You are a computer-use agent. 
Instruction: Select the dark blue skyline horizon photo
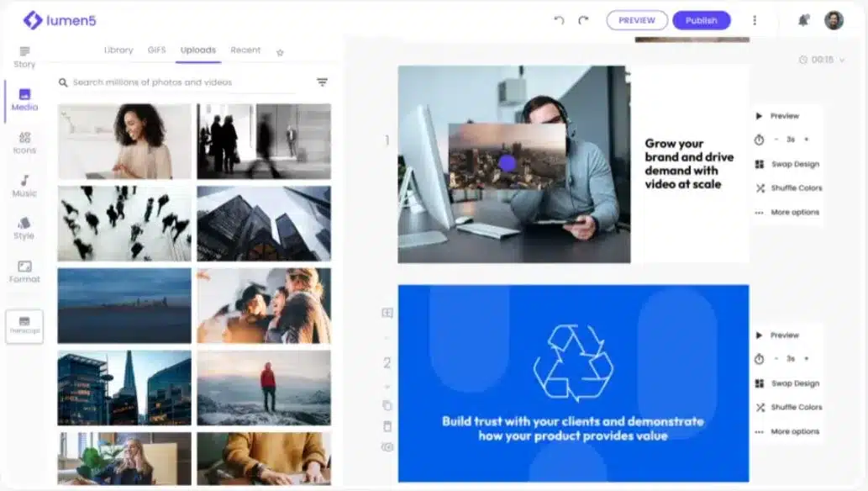(124, 306)
